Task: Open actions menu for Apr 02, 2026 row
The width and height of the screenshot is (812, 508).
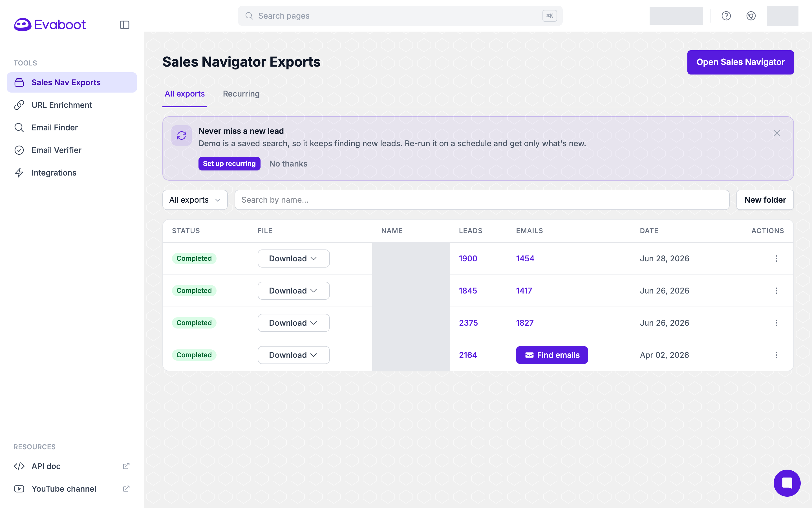Action: pyautogui.click(x=776, y=355)
